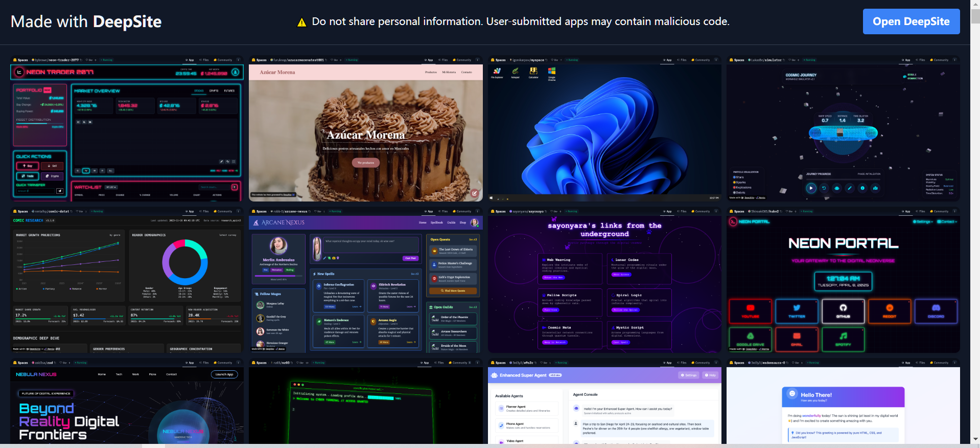Click the Sell button in Quick Actions
Viewport: 980px width, 448px height.
click(52, 166)
